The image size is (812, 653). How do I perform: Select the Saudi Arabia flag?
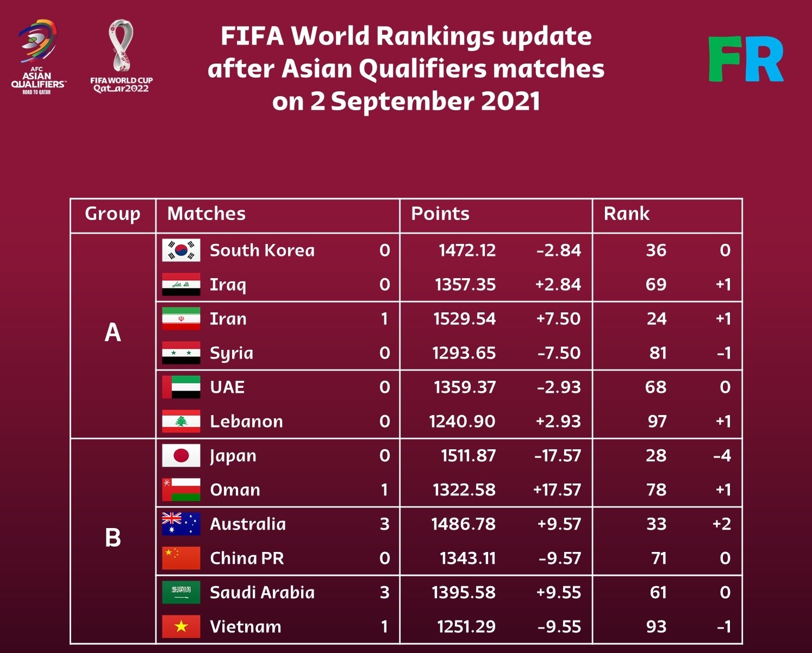181,593
